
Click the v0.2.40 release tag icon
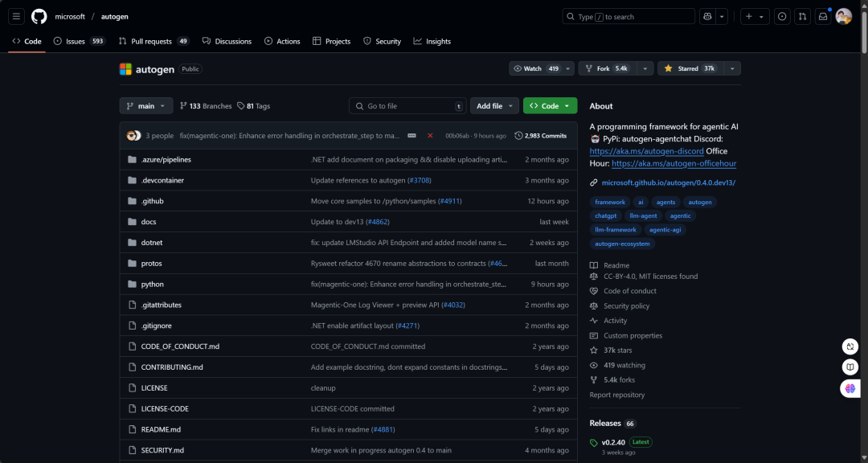(x=594, y=443)
